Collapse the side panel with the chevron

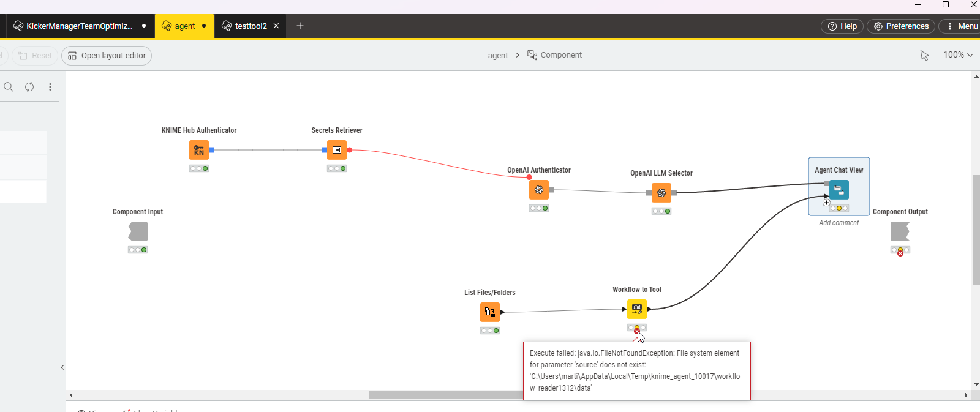[62, 367]
